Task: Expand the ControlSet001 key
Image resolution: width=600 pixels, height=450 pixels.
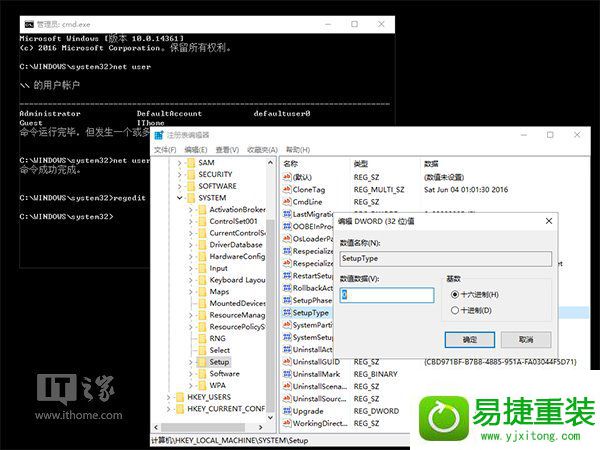Action: coord(191,222)
